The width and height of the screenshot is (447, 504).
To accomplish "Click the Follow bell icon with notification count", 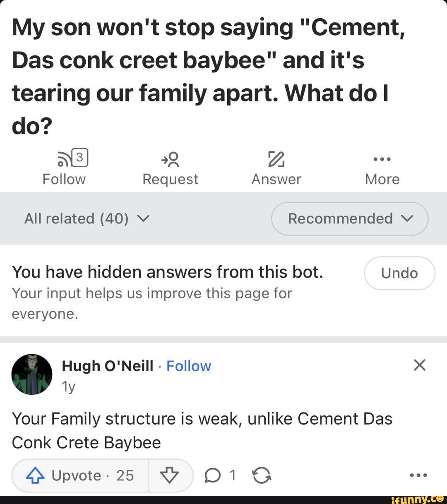I will click(73, 158).
